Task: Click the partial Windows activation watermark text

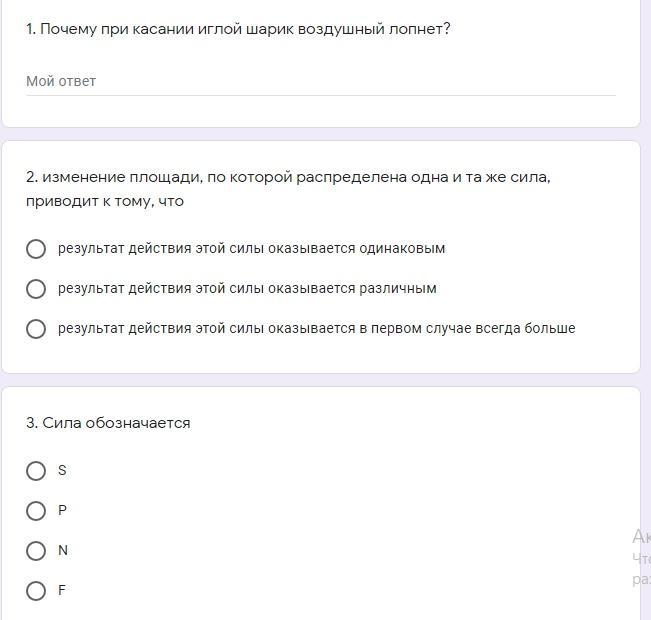Action: click(x=641, y=557)
